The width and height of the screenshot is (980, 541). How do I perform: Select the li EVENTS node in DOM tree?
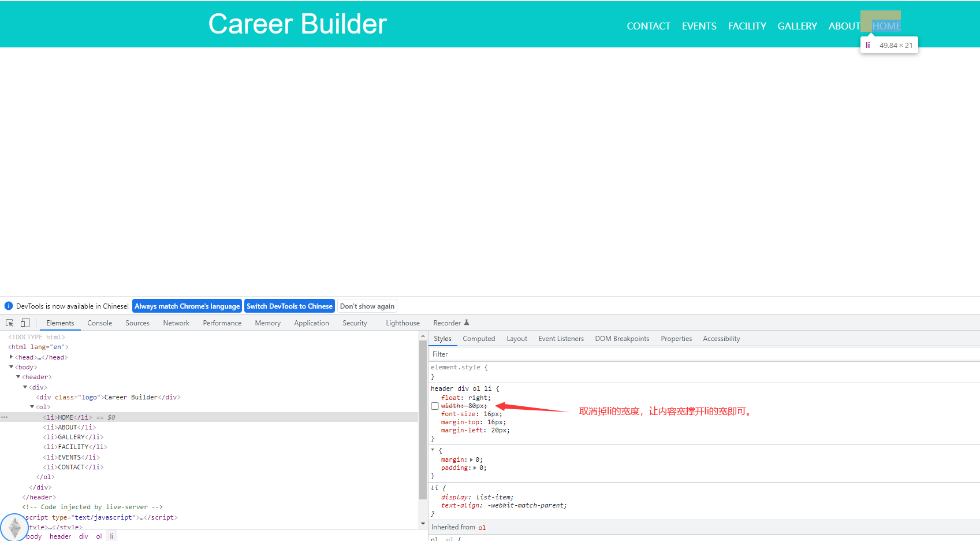[x=71, y=457]
